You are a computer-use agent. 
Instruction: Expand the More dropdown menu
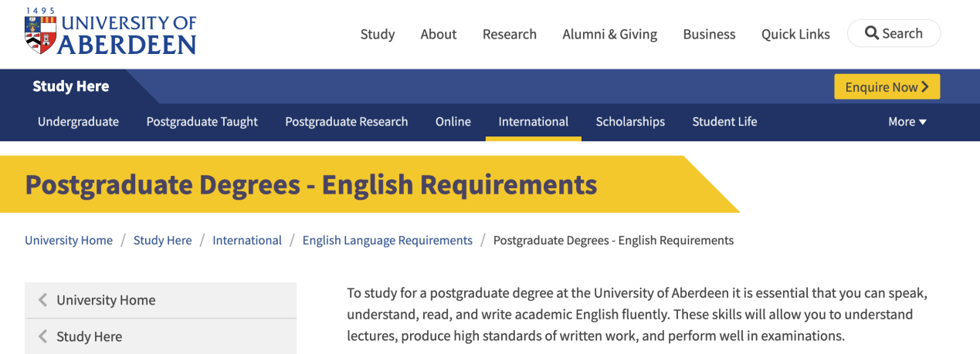[x=907, y=122]
